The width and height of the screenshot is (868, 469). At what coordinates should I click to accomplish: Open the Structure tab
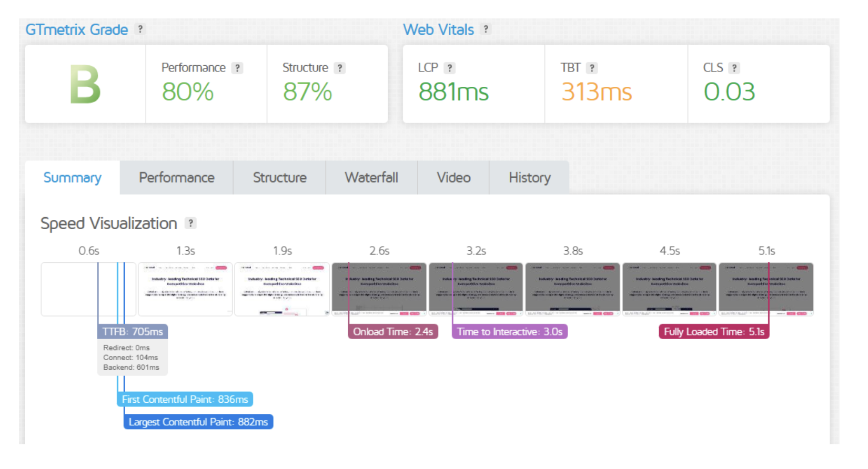280,178
